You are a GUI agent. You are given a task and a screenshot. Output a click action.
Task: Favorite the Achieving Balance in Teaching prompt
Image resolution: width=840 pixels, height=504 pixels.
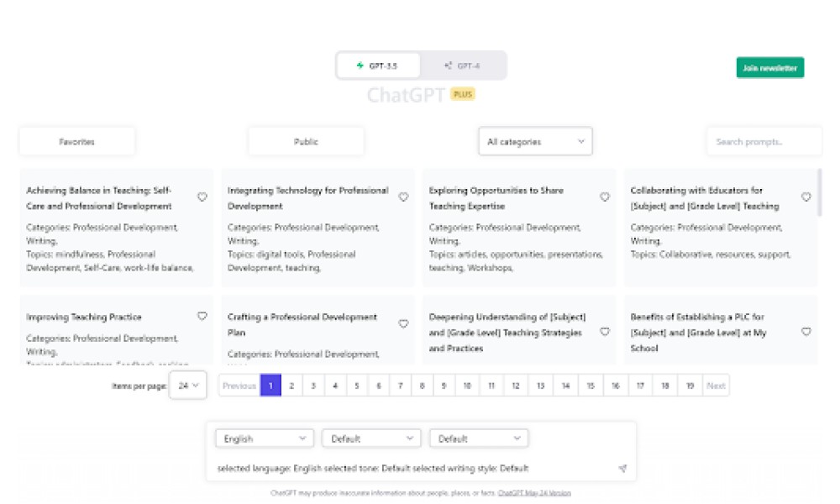(x=202, y=197)
